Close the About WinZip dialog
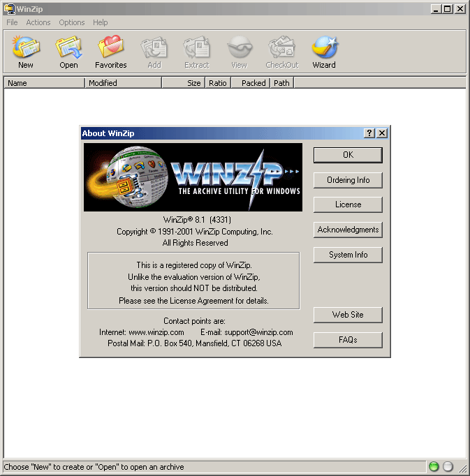 (382, 133)
